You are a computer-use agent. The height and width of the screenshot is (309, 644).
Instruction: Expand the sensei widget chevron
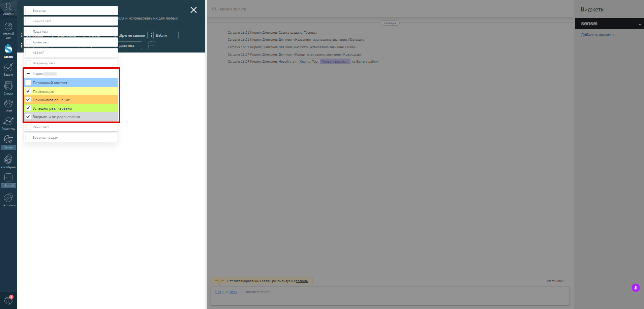pyautogui.click(x=640, y=24)
